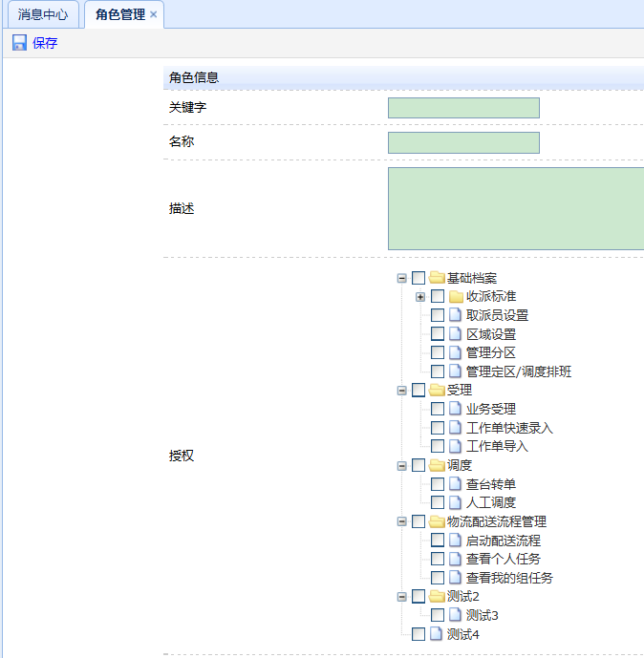Click the 查台转单 page icon
The width and height of the screenshot is (644, 658).
point(455,484)
